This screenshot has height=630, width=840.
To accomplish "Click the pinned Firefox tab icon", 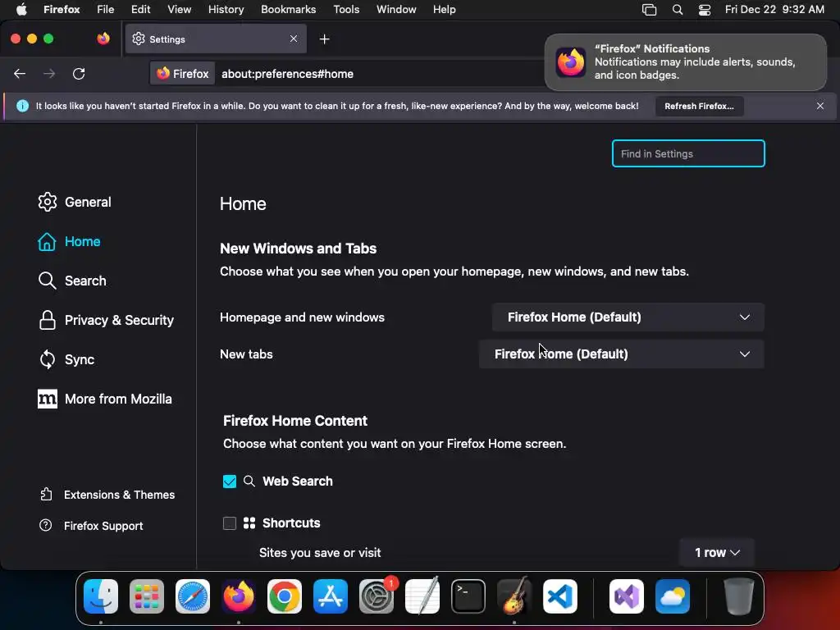I will click(103, 39).
